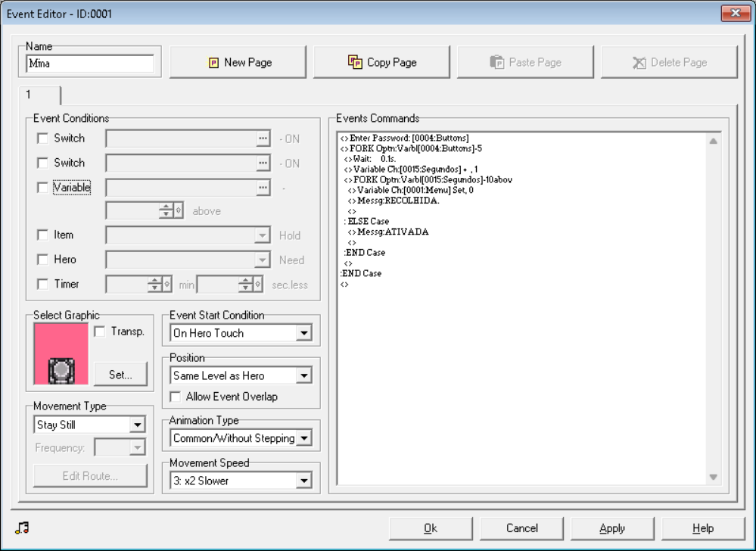Screen dimensions: 756x551
Task: Enable the Timer condition checkbox
Action: pyautogui.click(x=43, y=285)
